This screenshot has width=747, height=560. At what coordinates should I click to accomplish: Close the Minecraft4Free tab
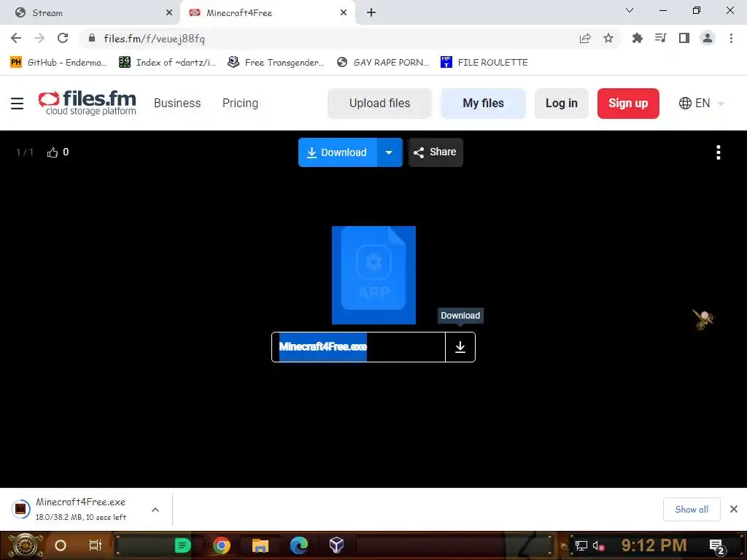[x=344, y=13]
